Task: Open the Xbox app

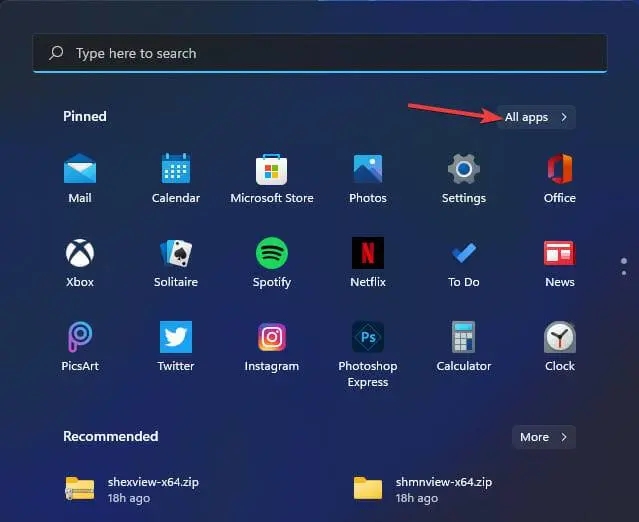Action: tap(80, 263)
